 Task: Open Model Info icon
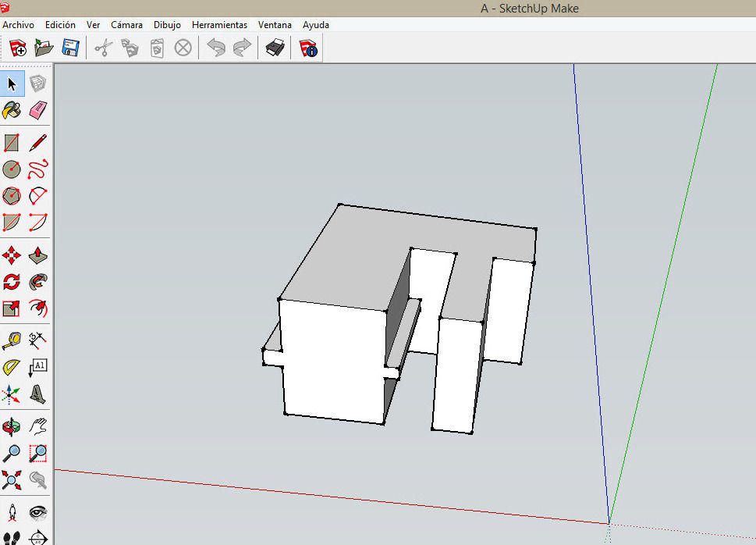coord(308,48)
